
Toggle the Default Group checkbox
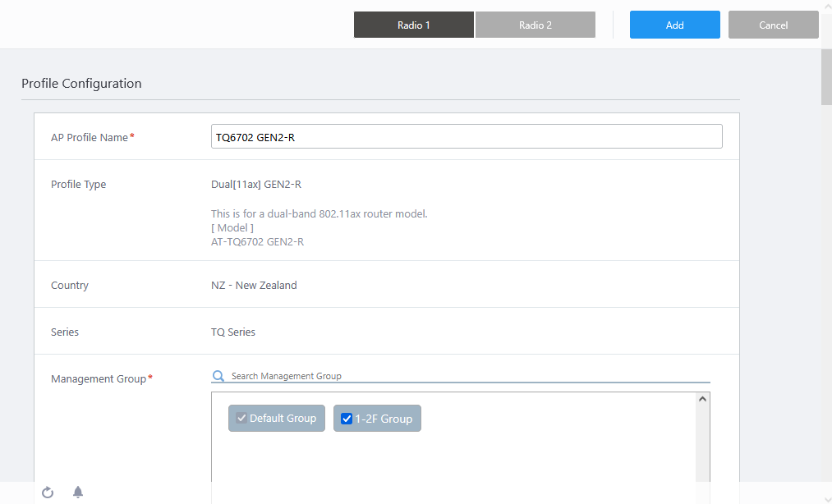(241, 419)
